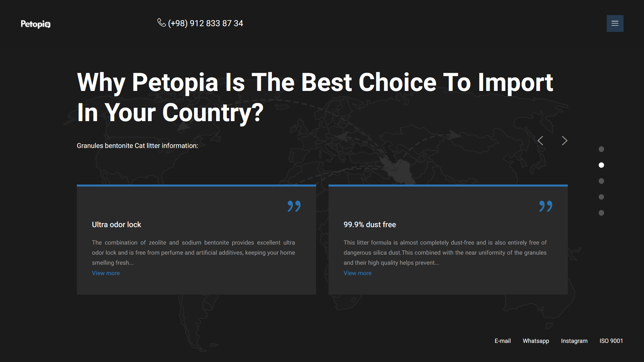Jump to fourth section navigation dot
Image resolution: width=644 pixels, height=362 pixels.
601,197
